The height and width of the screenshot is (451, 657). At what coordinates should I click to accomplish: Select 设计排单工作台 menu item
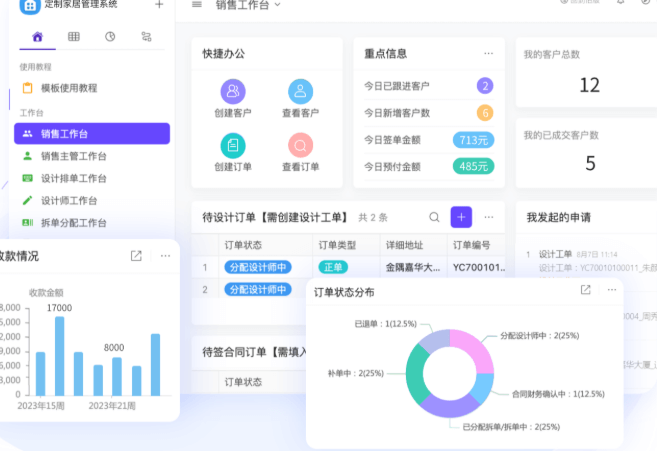[73, 178]
